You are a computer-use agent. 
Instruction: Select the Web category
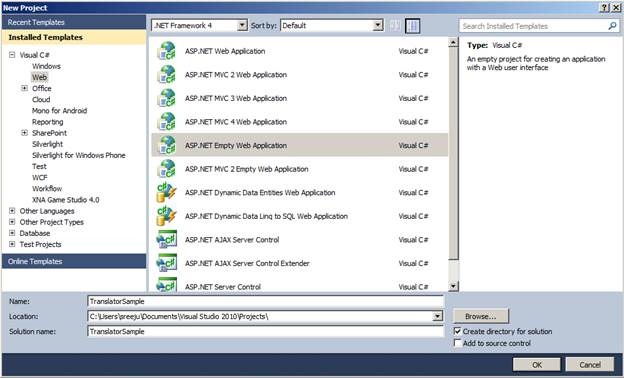coord(39,77)
